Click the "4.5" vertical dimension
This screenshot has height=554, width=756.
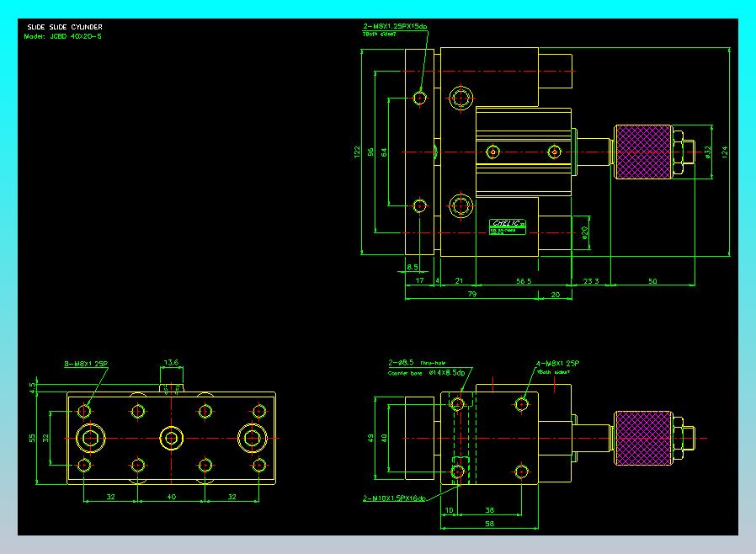pos(32,388)
